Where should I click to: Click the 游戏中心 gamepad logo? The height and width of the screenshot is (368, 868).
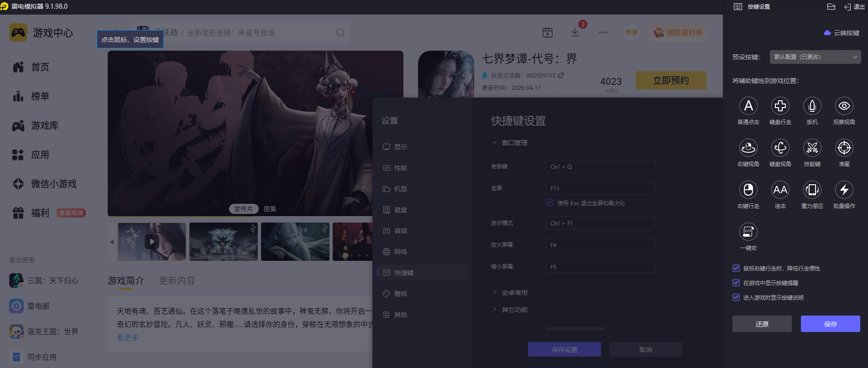tap(18, 32)
